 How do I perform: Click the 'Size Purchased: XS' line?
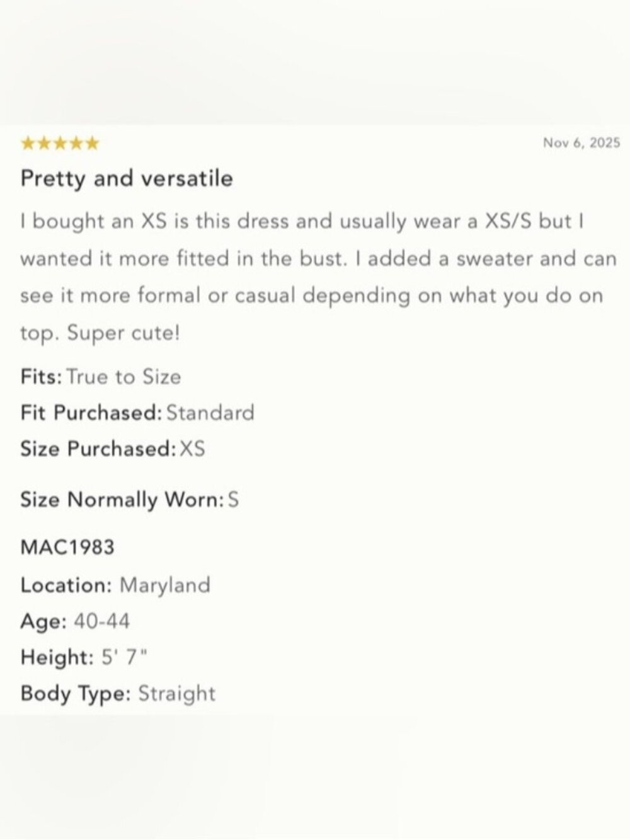pyautogui.click(x=113, y=449)
